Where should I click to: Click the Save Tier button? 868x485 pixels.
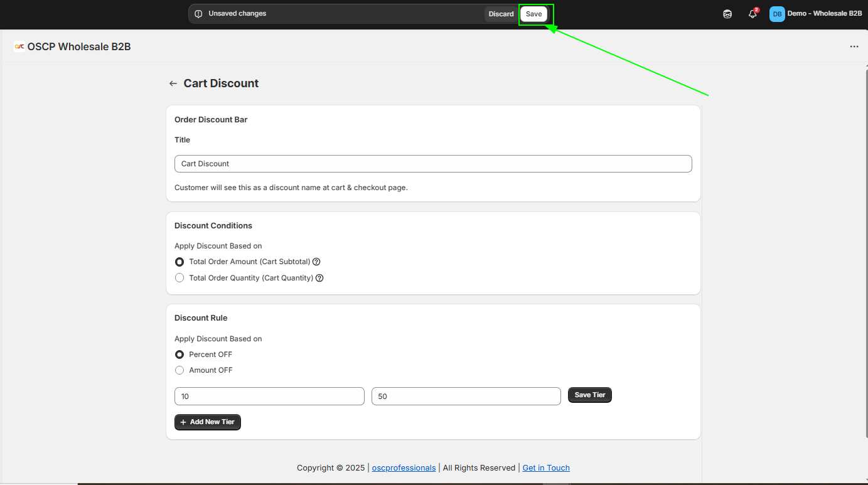click(x=589, y=395)
